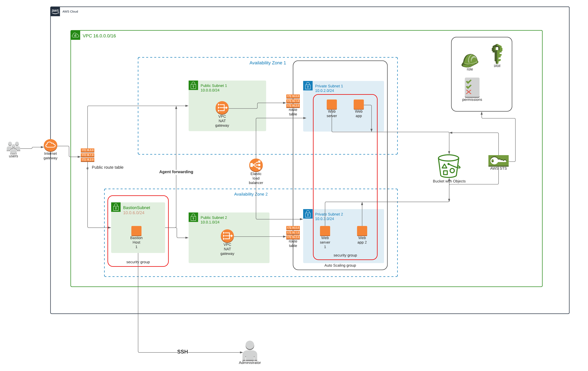Click the Bastion Host 1 instance icon

pyautogui.click(x=136, y=231)
